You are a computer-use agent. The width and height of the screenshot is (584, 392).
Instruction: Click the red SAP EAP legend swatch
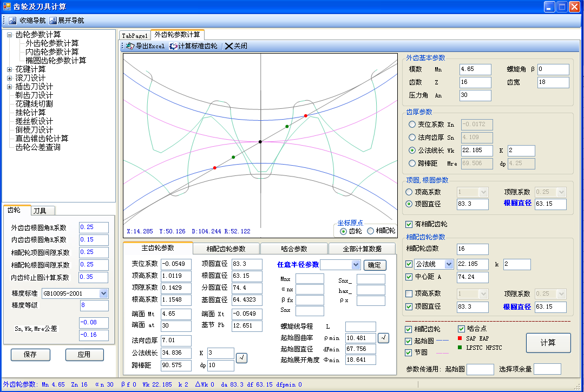460,338
